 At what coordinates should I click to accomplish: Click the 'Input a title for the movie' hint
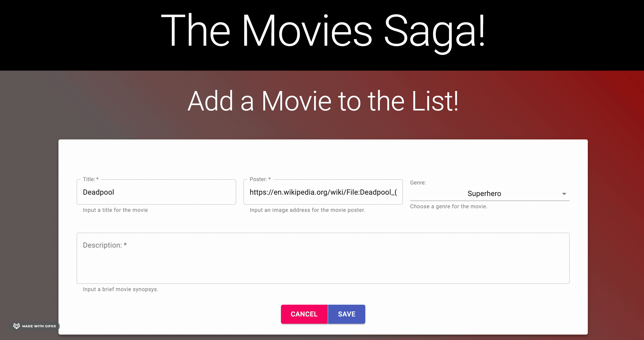click(115, 210)
